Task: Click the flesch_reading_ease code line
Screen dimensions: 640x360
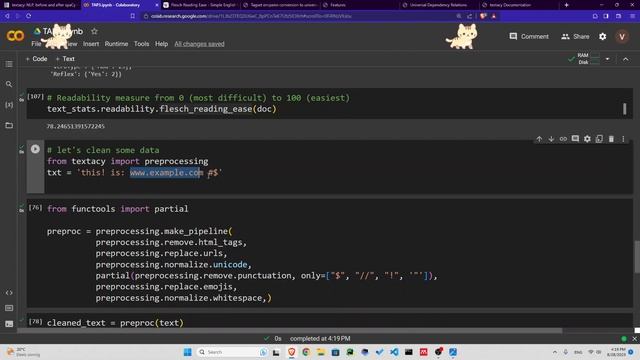Action: click(162, 109)
